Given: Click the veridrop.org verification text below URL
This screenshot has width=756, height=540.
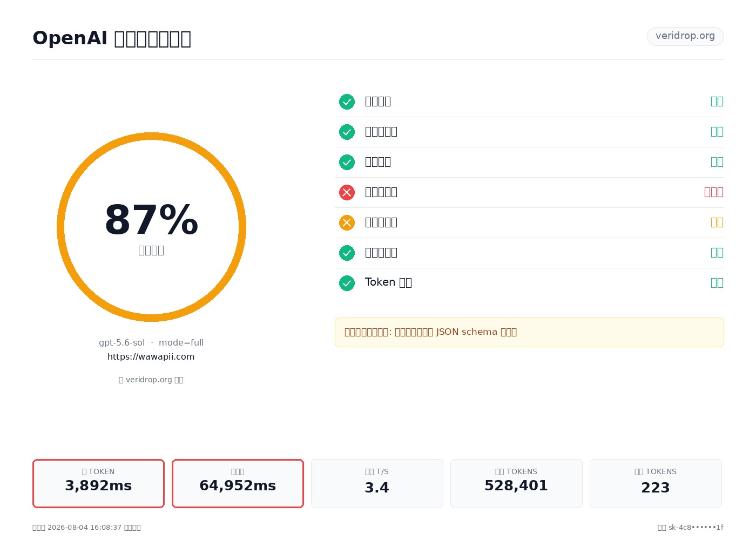Looking at the screenshot, I should [x=151, y=380].
